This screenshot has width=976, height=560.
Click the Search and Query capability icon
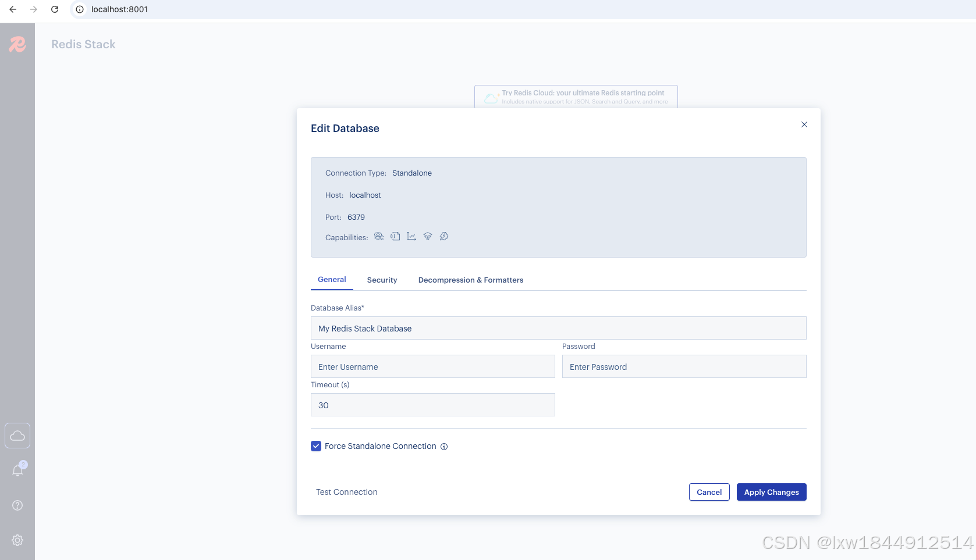379,236
